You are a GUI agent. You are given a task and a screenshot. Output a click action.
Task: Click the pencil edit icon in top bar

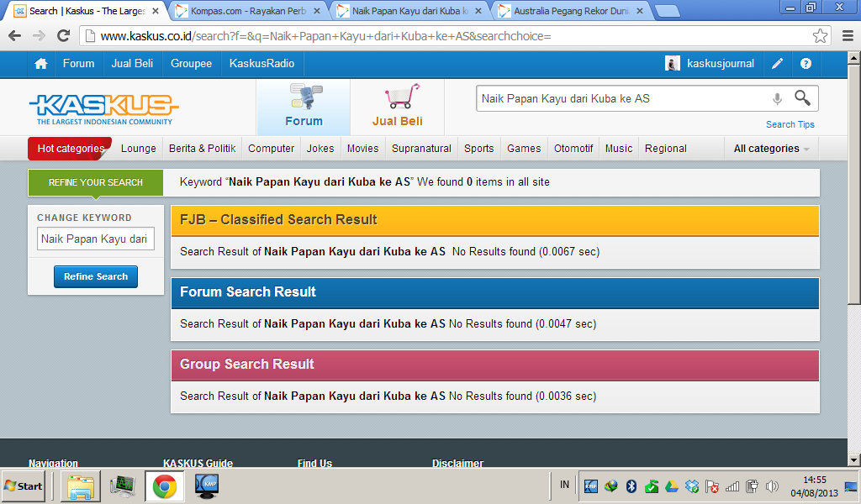tap(777, 64)
